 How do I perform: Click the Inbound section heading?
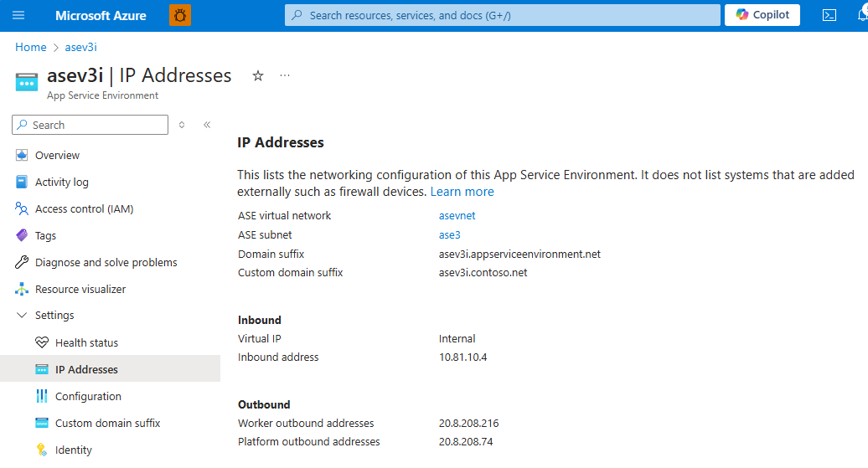[x=260, y=321]
